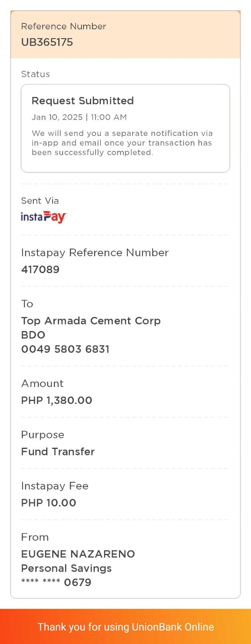The image size is (251, 644).
Task: Tap the Personal Savings account type
Action: click(x=66, y=568)
